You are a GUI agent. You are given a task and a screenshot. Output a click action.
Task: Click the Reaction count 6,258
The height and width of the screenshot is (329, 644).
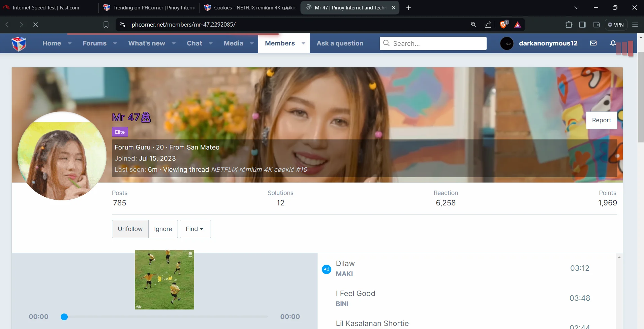[x=446, y=203]
